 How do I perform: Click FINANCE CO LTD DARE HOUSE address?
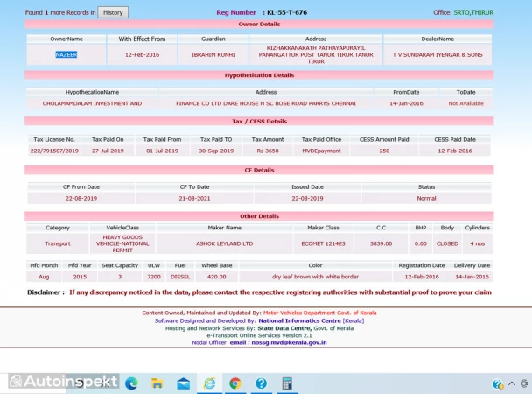[266, 103]
